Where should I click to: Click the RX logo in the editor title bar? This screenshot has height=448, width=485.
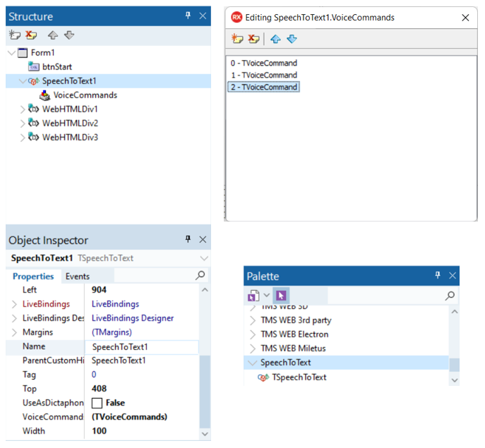click(236, 18)
